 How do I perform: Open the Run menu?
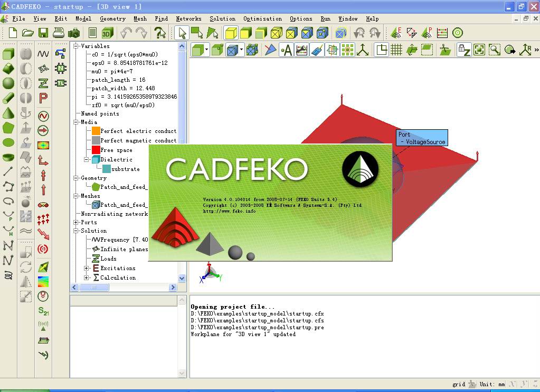pos(325,18)
